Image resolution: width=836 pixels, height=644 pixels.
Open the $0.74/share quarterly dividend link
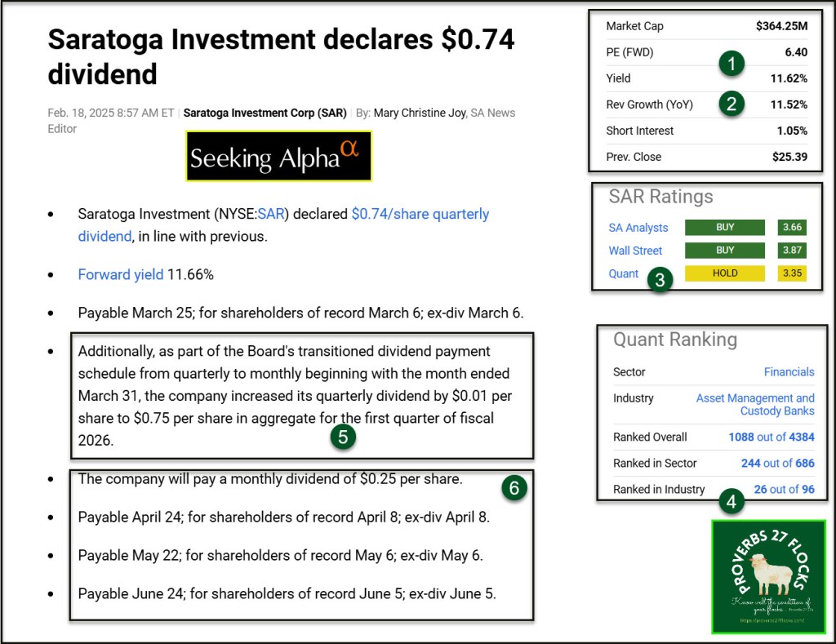pyautogui.click(x=420, y=214)
